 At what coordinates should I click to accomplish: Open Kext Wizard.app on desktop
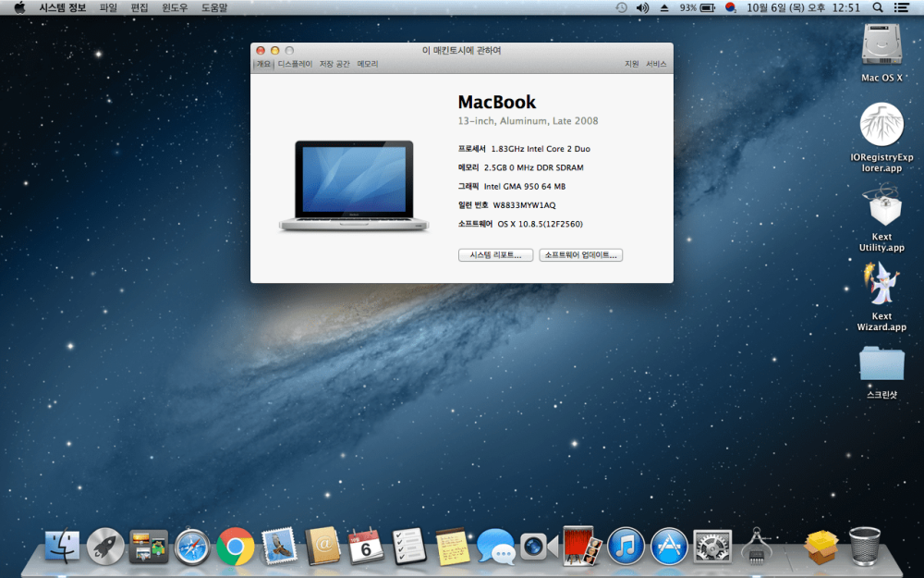[x=881, y=297]
